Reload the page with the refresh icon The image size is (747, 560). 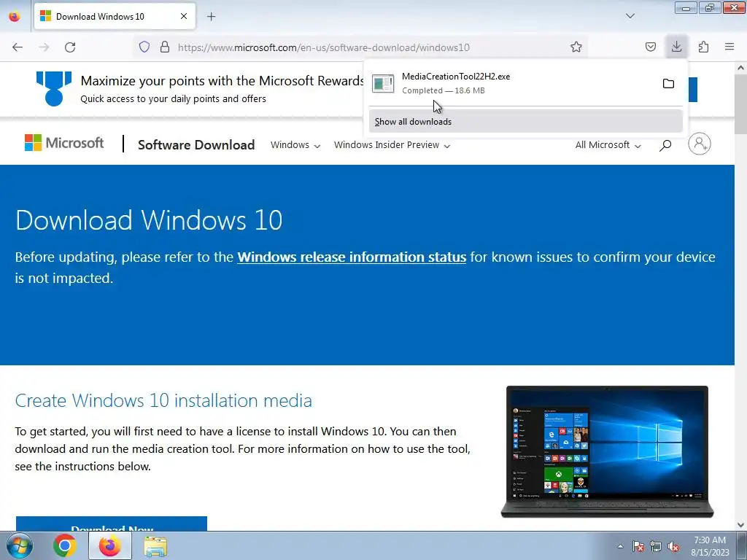click(70, 47)
